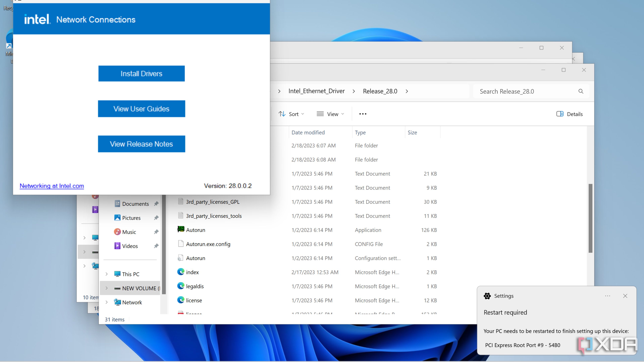Open View Release Notes
Viewport: 644px width, 362px height.
click(142, 144)
